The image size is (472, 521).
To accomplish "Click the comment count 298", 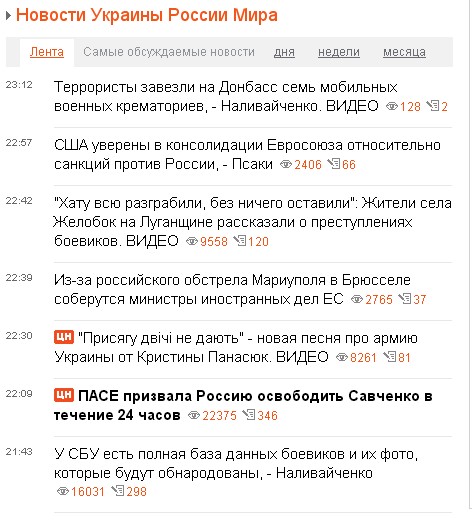I will coord(136,492).
